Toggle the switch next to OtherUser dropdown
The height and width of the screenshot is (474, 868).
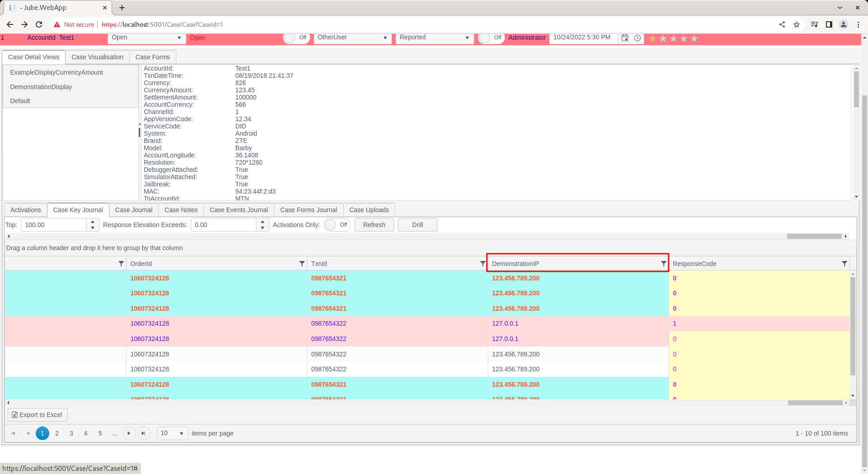(297, 38)
